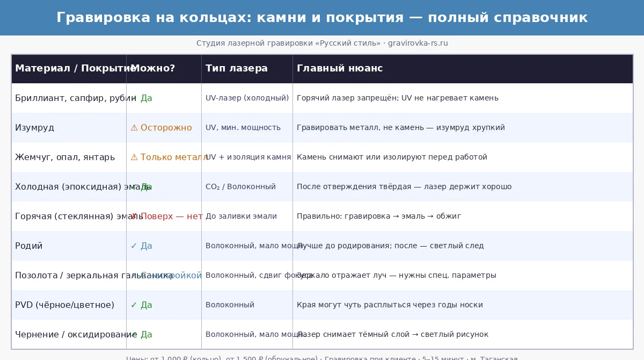This screenshot has height=360, width=644.
Task: Select the 'Родий' material cell
Action: 69,246
